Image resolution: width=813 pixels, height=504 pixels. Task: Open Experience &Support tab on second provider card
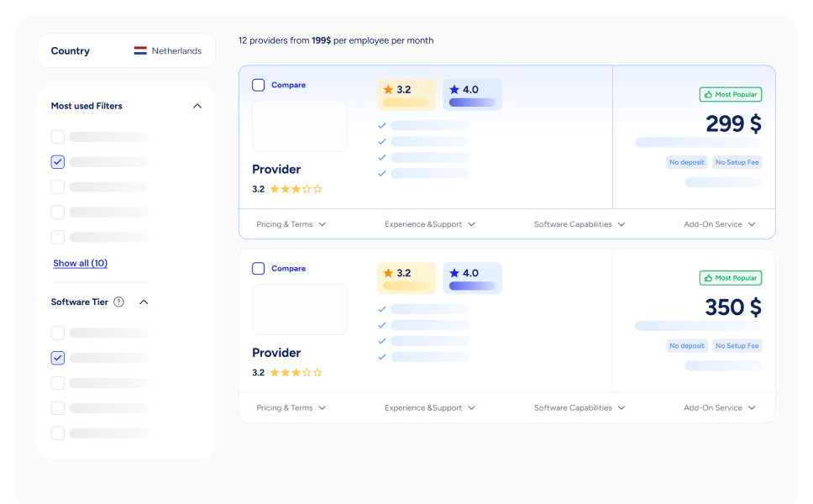[x=429, y=408]
